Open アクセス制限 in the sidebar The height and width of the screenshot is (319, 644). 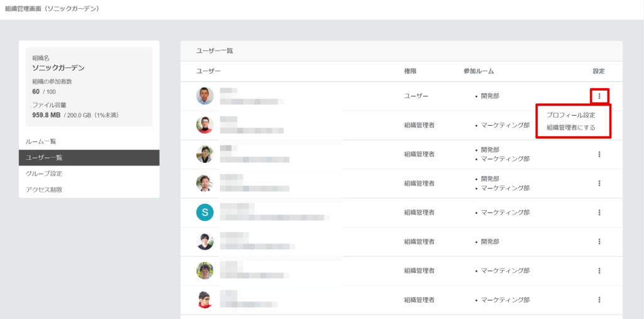(44, 189)
